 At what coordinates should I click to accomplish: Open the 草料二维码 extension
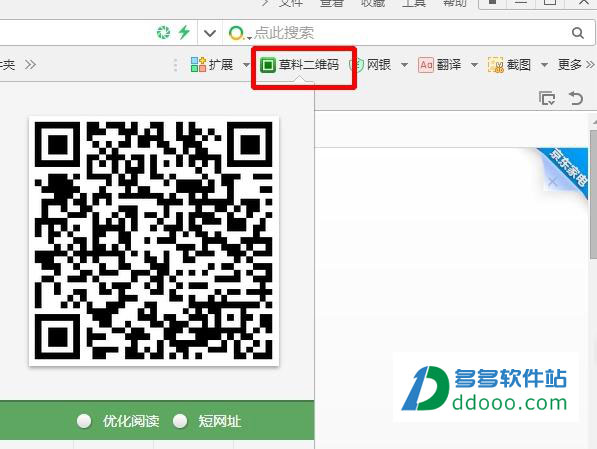(300, 65)
